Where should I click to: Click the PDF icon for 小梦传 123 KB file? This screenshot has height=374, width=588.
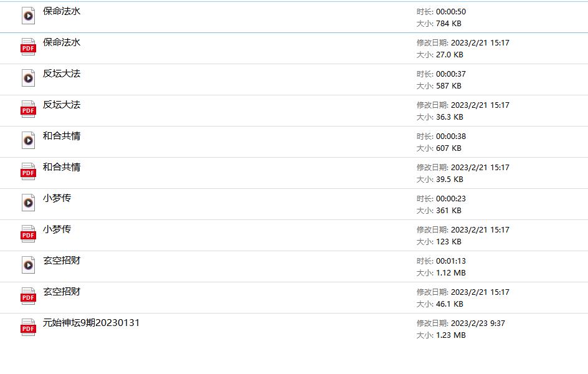coord(29,234)
